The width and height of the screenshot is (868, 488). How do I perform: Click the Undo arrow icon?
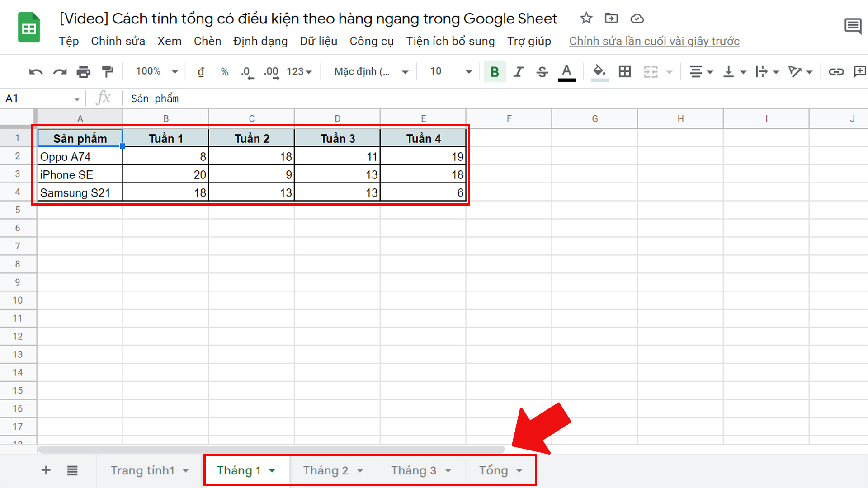36,71
